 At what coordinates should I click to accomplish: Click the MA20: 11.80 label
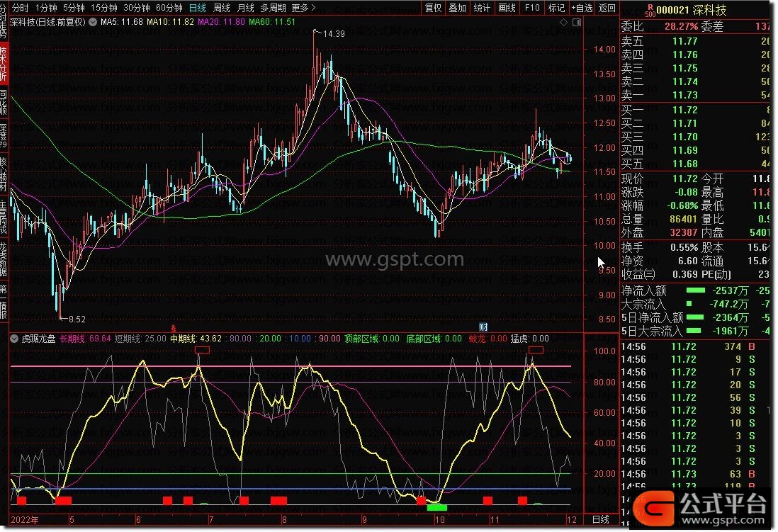221,22
